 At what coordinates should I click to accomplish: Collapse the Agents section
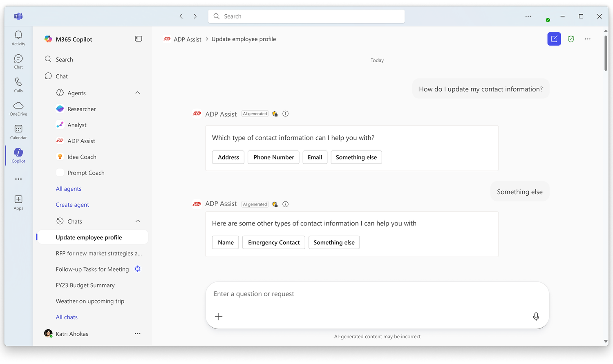[138, 93]
